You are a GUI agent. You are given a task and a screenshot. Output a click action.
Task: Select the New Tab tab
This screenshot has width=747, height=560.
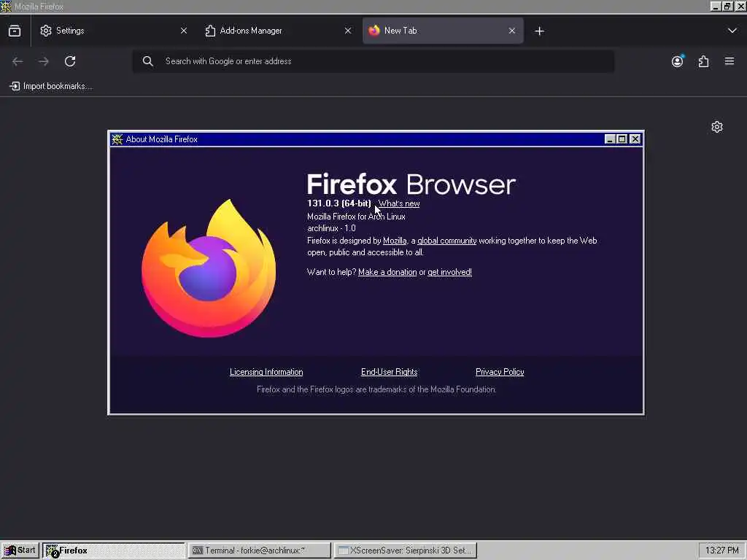click(443, 31)
